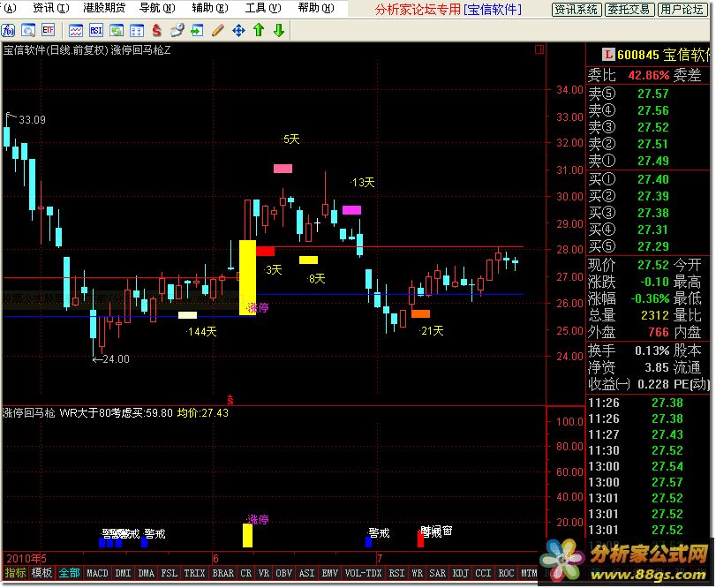Image resolution: width=716 pixels, height=588 pixels.
Task: Click the green arrow import window icon
Action: [x=197, y=31]
